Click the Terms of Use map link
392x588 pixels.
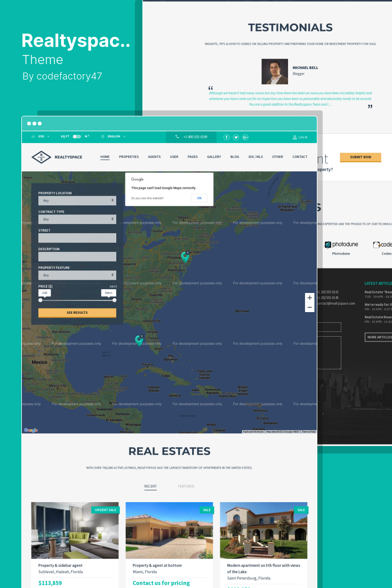309,432
